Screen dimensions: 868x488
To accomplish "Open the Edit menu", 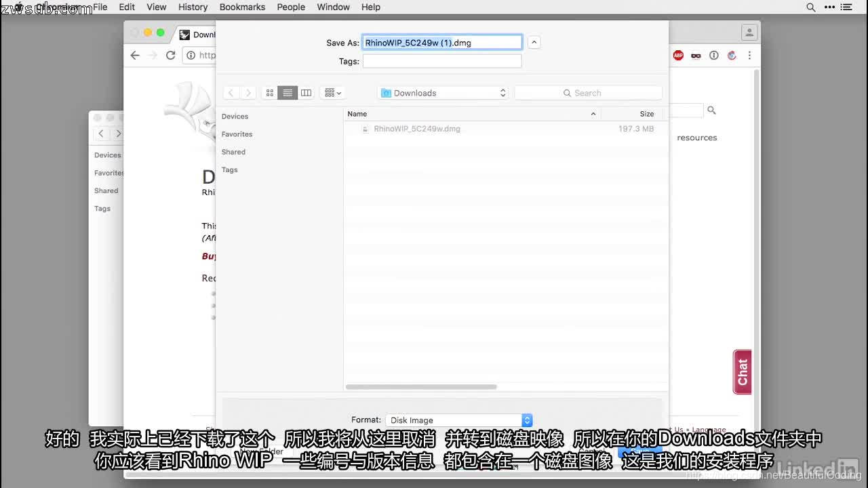I will click(x=127, y=7).
